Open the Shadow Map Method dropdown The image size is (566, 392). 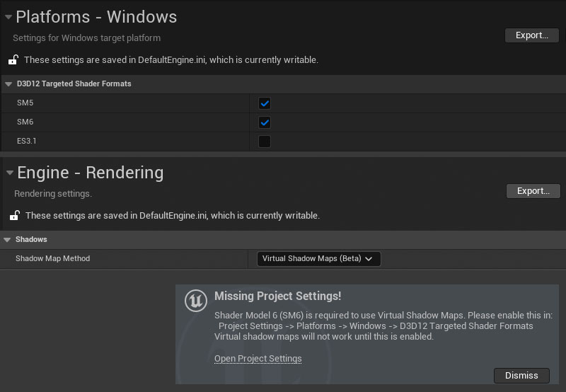click(x=319, y=259)
